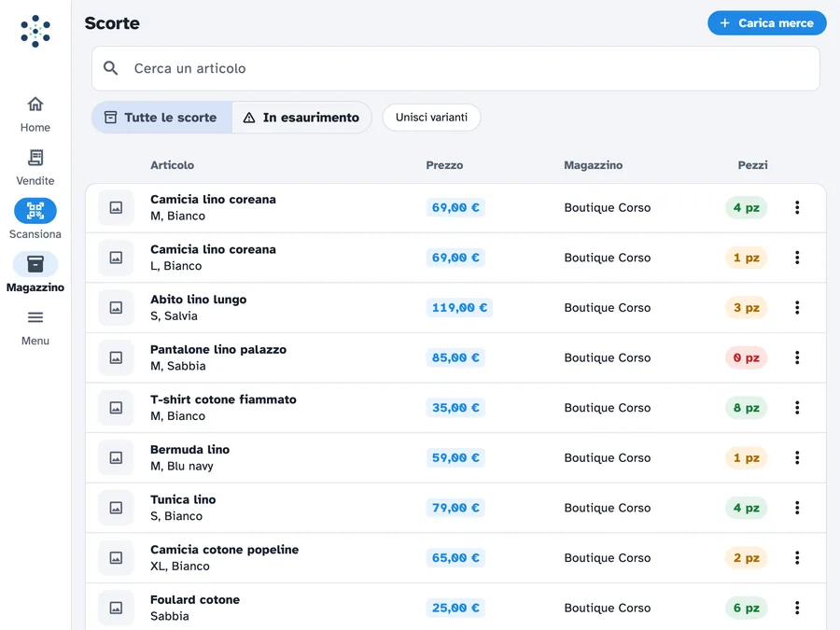
Task: Select the T-shirt cotone fiammato article name
Action: (x=223, y=399)
